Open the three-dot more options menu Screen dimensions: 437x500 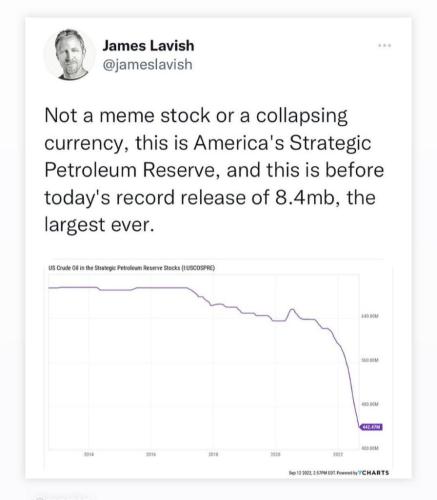pos(384,45)
